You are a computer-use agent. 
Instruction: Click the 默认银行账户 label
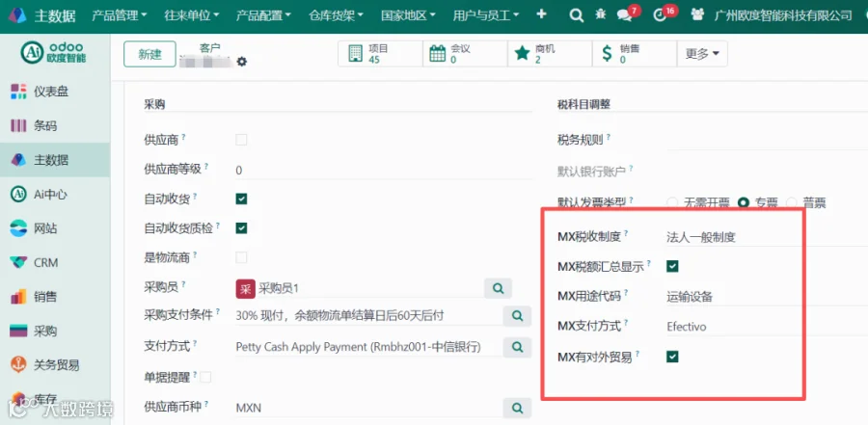591,173
